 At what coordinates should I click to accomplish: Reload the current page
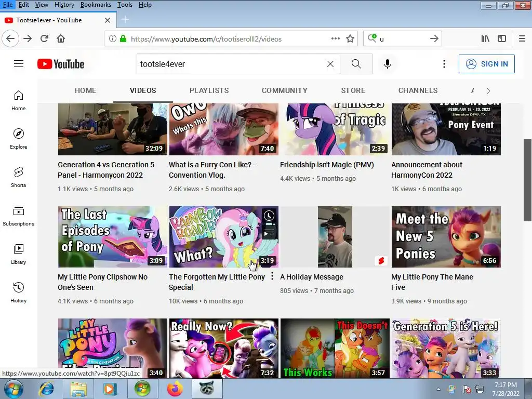[x=44, y=38]
